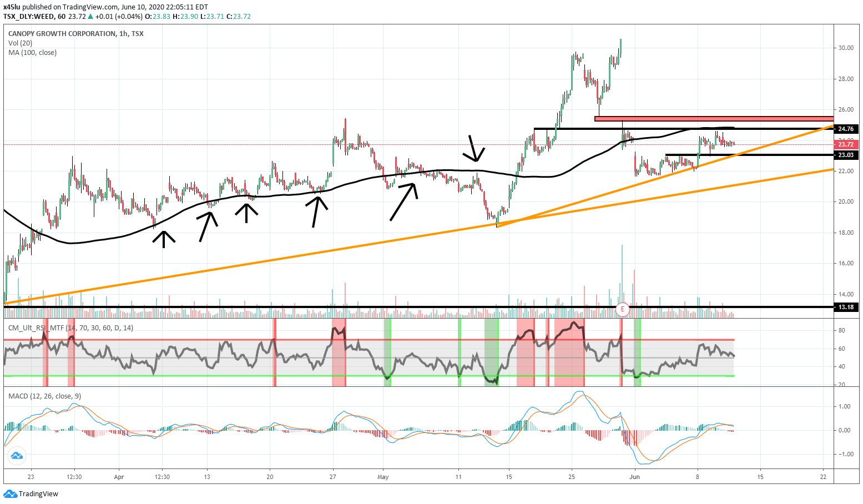Viewport: 863px width, 504px height.
Task: Click the H:23.90 high value
Action: pos(185,17)
